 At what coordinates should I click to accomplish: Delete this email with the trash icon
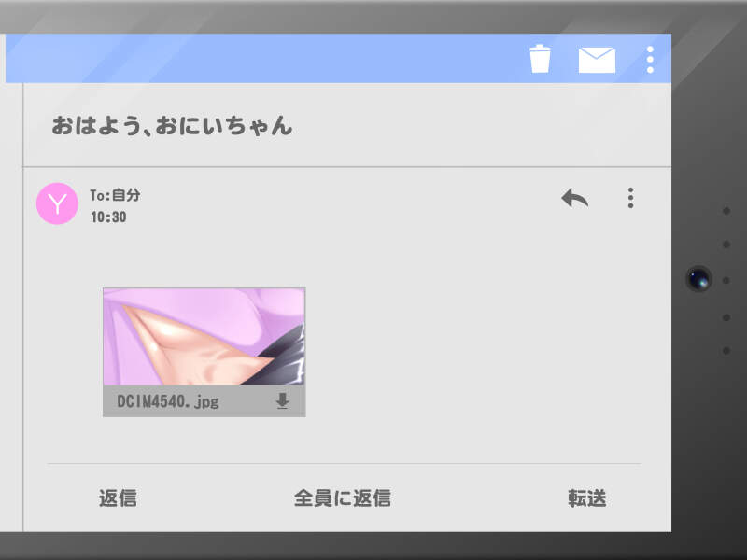click(540, 59)
